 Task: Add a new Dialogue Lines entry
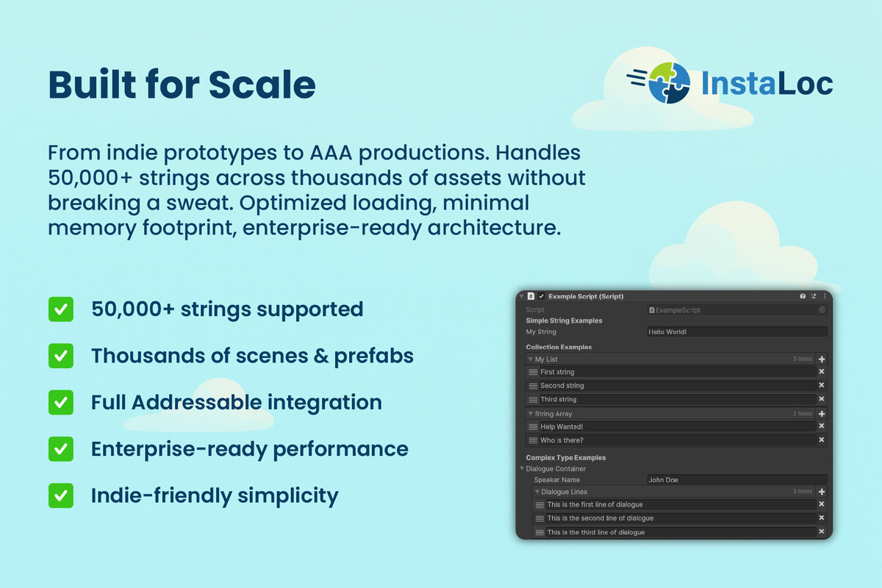(x=822, y=492)
